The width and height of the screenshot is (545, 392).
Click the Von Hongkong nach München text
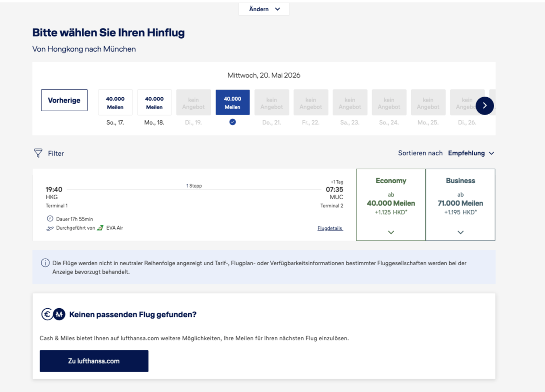[x=84, y=49]
